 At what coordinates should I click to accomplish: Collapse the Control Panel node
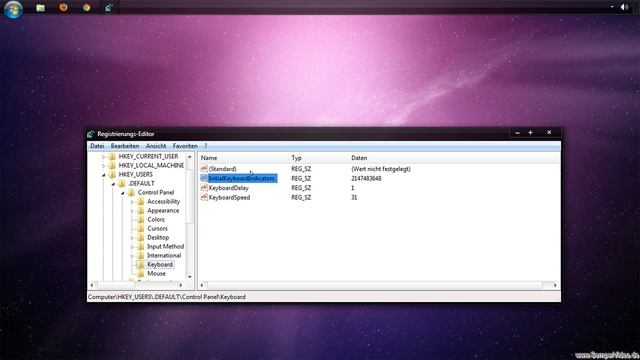pos(123,193)
